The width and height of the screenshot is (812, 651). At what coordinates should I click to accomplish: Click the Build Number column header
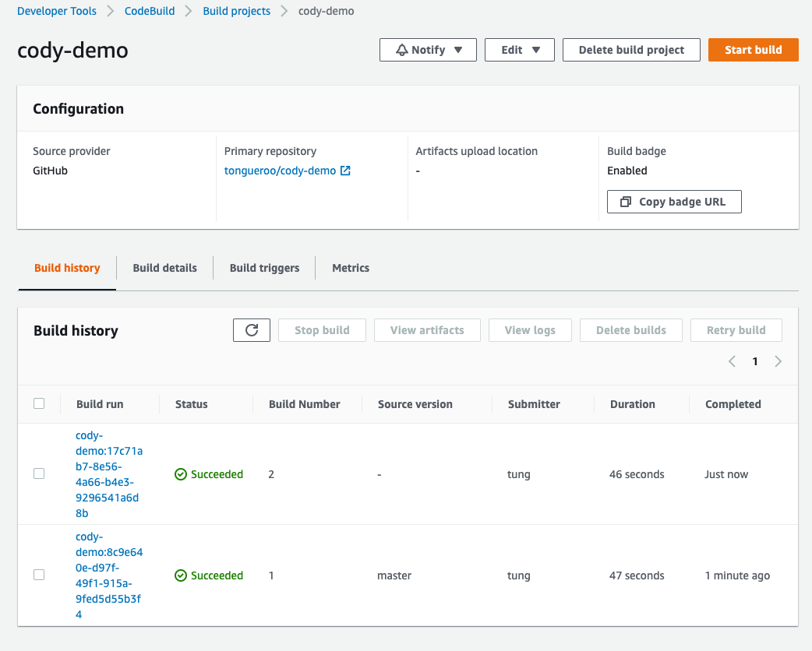(305, 404)
